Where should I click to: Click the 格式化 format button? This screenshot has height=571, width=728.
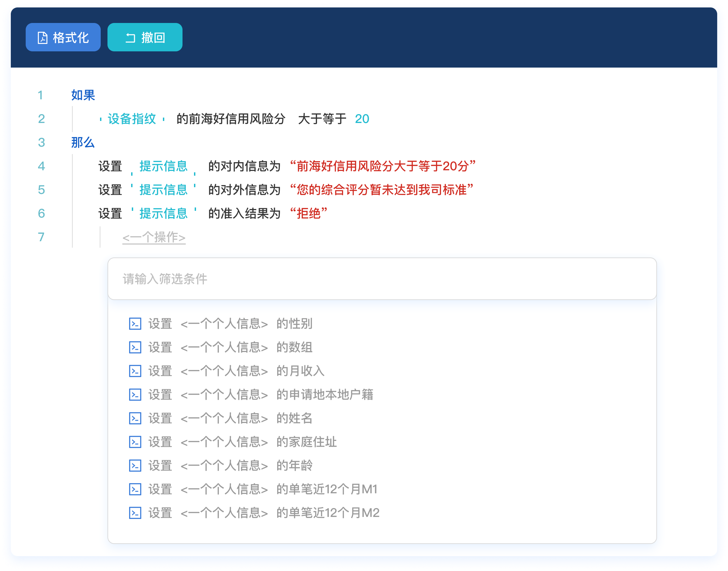pos(63,37)
